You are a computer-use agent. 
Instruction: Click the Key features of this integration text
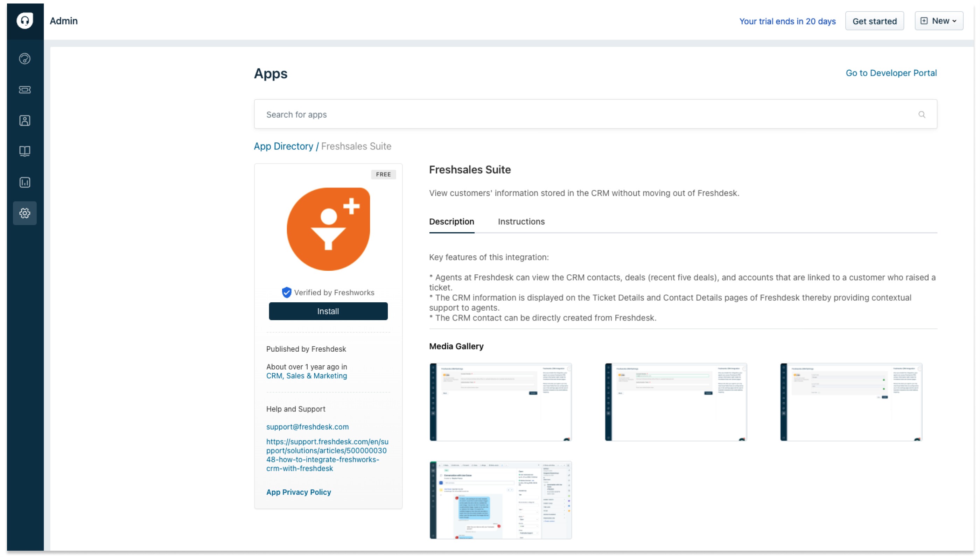(489, 257)
